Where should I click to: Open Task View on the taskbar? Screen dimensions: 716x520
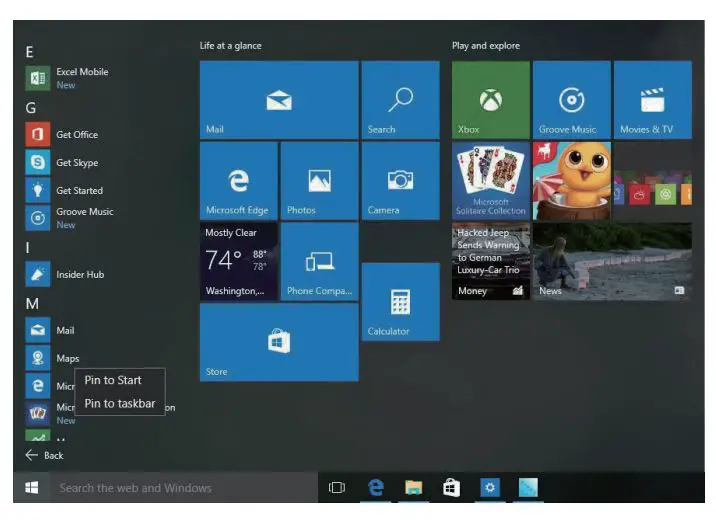click(337, 488)
